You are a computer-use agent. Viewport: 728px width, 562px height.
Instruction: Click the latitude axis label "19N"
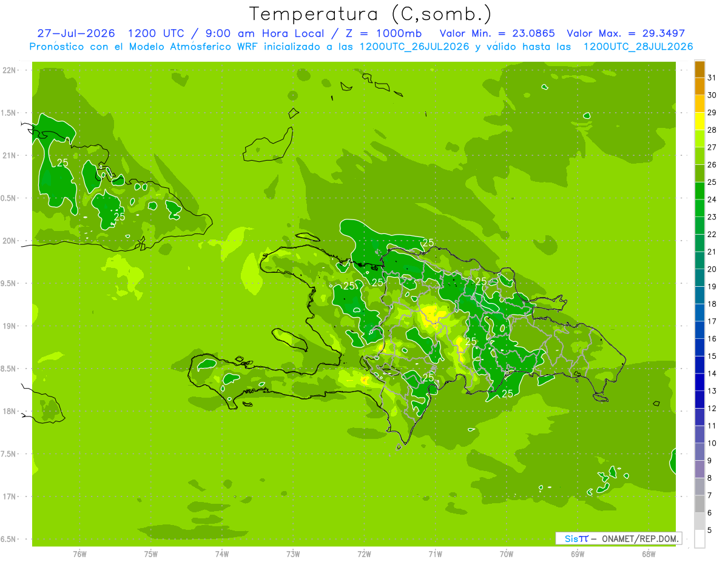click(9, 326)
